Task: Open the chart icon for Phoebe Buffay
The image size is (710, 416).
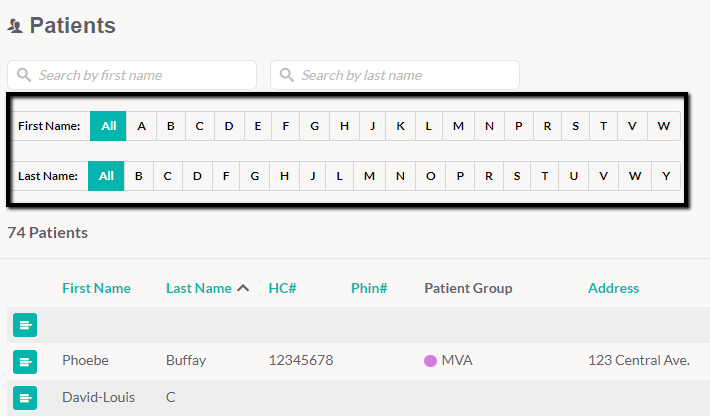Action: click(x=25, y=362)
